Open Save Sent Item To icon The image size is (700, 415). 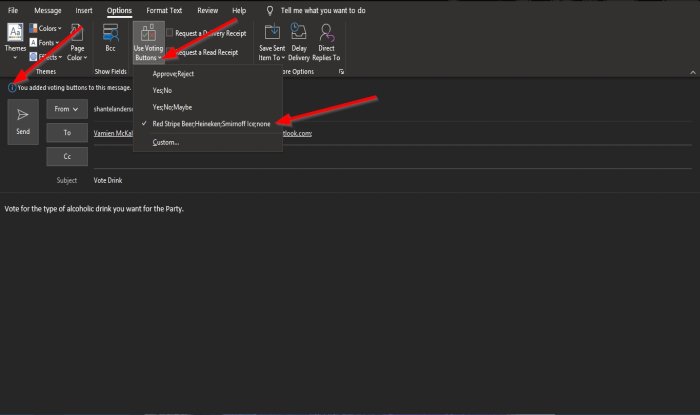(272, 33)
